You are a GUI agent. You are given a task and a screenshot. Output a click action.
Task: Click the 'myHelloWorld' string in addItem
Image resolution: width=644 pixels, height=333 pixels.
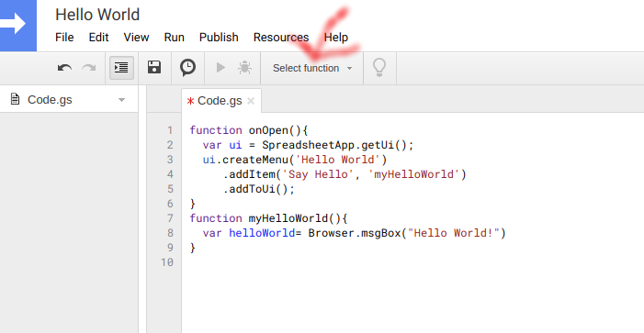coord(413,174)
